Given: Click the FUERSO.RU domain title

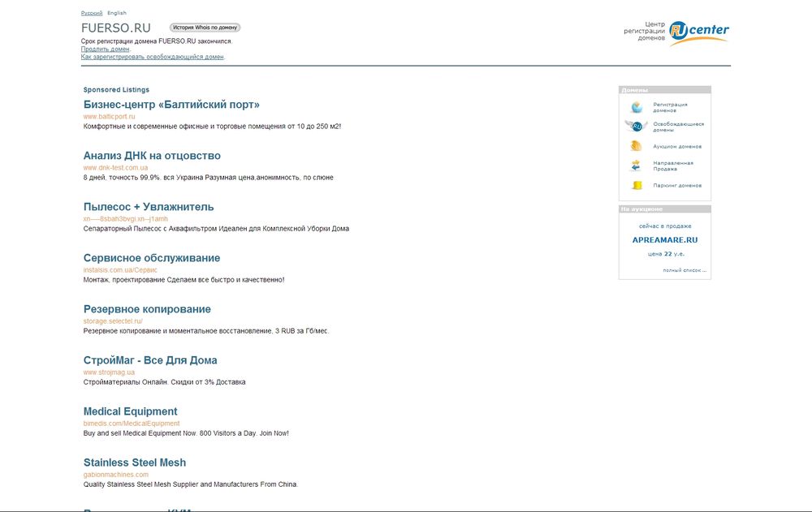Looking at the screenshot, I should click(x=116, y=28).
